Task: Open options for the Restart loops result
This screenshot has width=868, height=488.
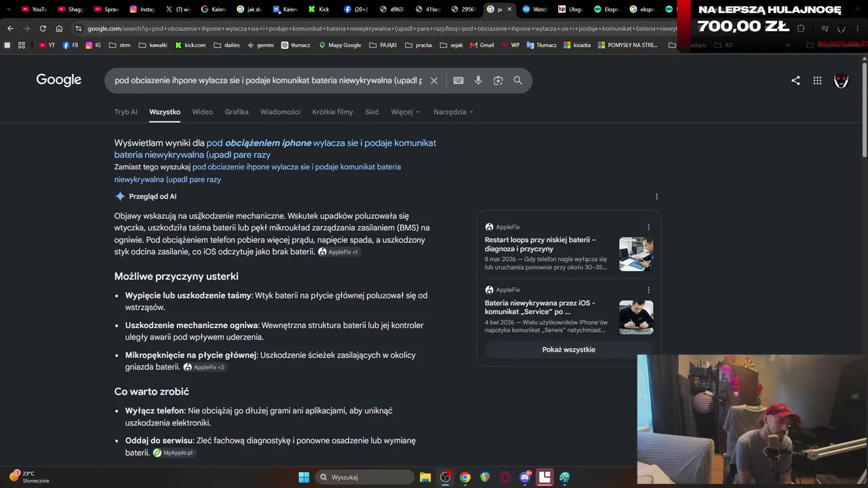Action: (x=648, y=227)
